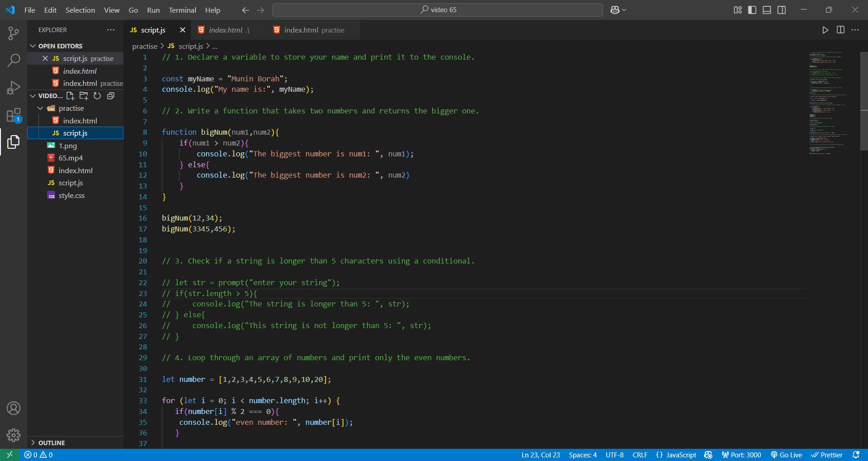Go to line via Ln 23, Col 23
Screen dimensions: 868x461
pos(541,455)
